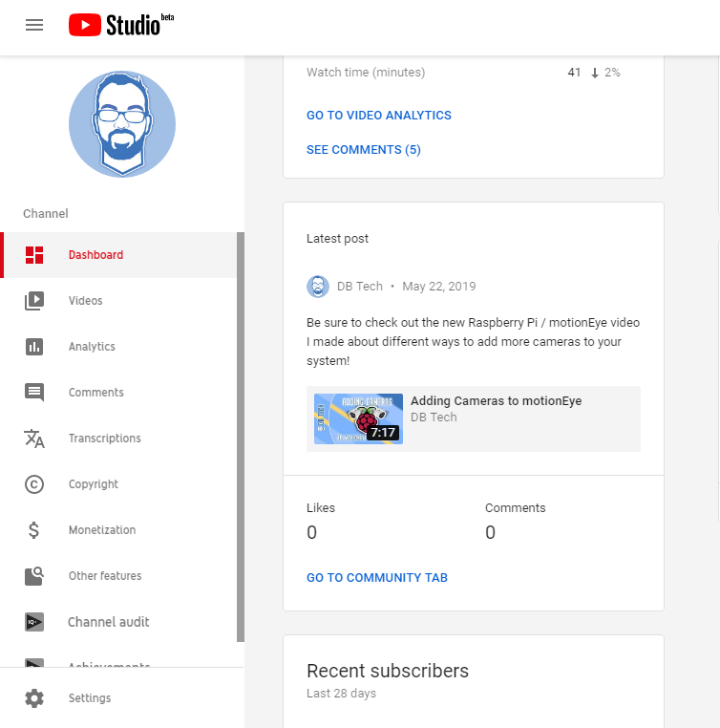Click the May 22, 2019 post date
The height and width of the screenshot is (728, 720).
[439, 286]
